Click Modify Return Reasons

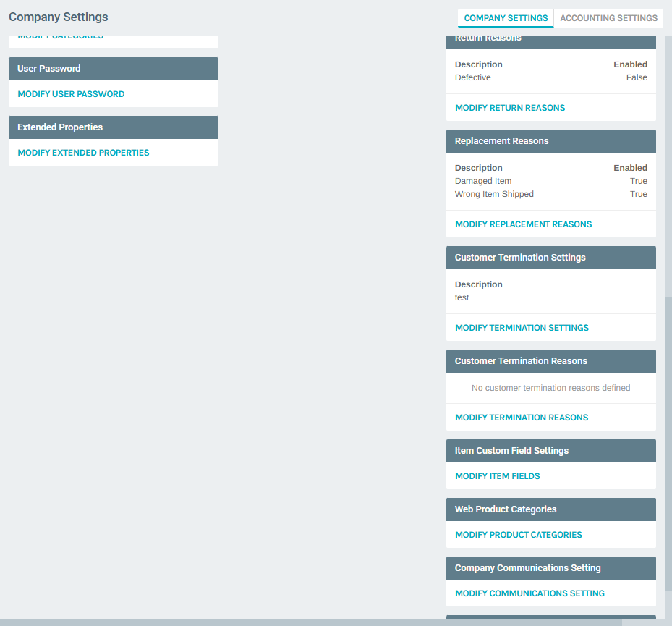coord(510,107)
